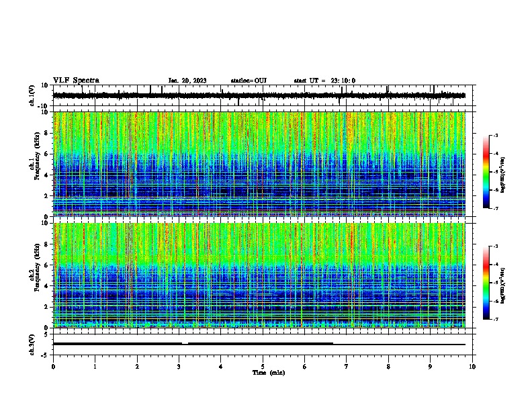Click the ch.1 voltage waveform trace
The image size is (532, 411).
tap(259, 95)
